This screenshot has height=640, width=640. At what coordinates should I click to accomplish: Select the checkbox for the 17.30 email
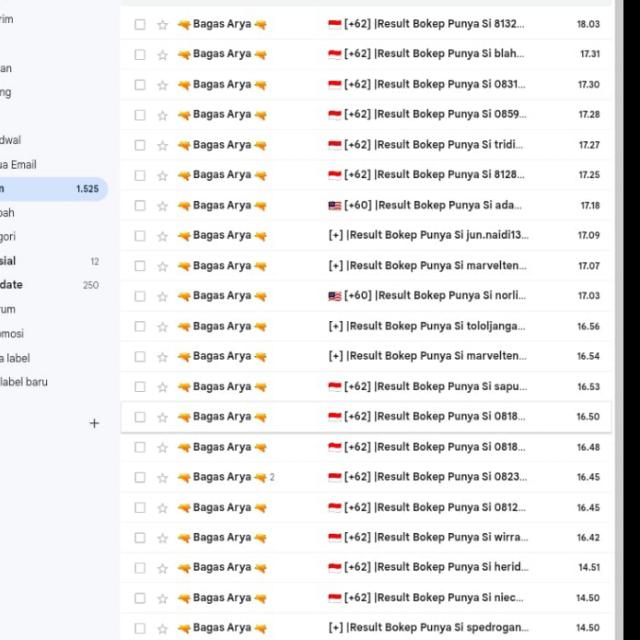click(x=140, y=85)
